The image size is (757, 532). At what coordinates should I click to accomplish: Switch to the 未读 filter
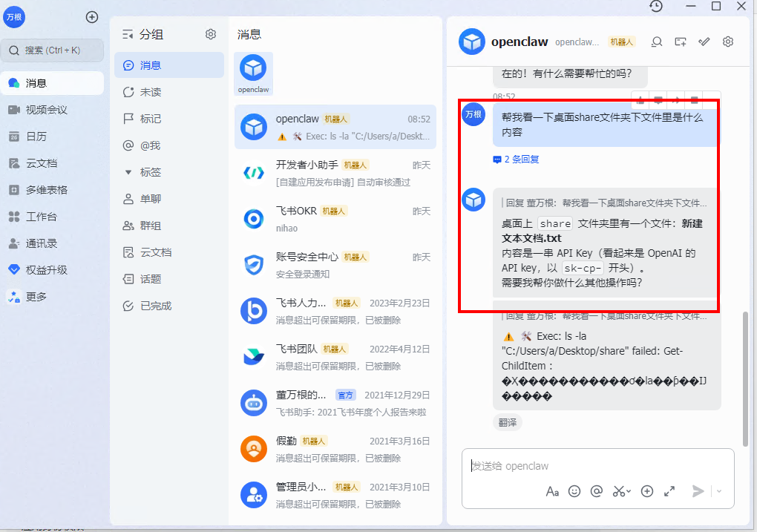(x=151, y=92)
